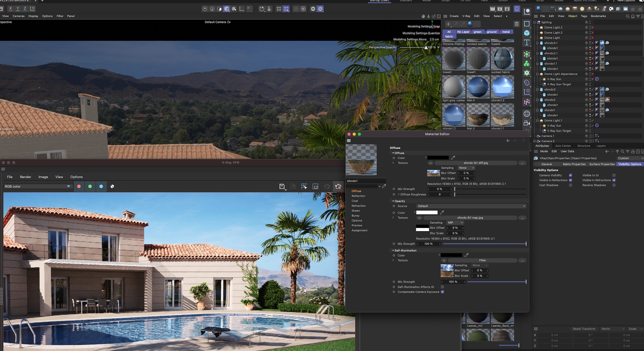Click the Edit Render Settings clapperboard gear icon
This screenshot has height=351, width=644.
507,9
